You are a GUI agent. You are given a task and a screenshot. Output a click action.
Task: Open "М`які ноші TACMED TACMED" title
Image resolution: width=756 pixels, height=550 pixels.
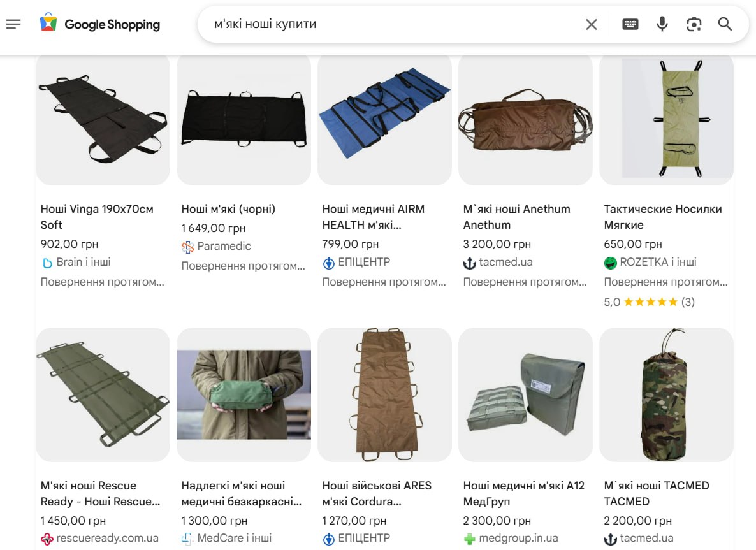(656, 494)
